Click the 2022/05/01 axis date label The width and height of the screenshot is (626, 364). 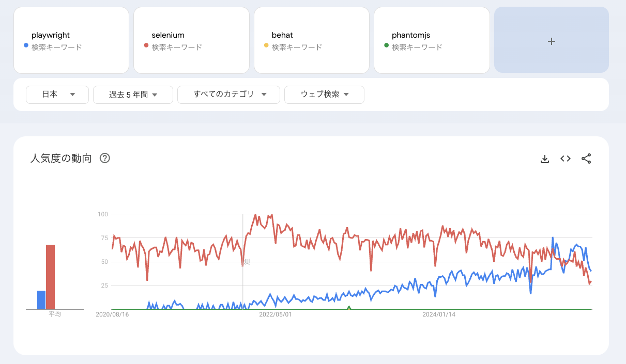[x=276, y=314]
